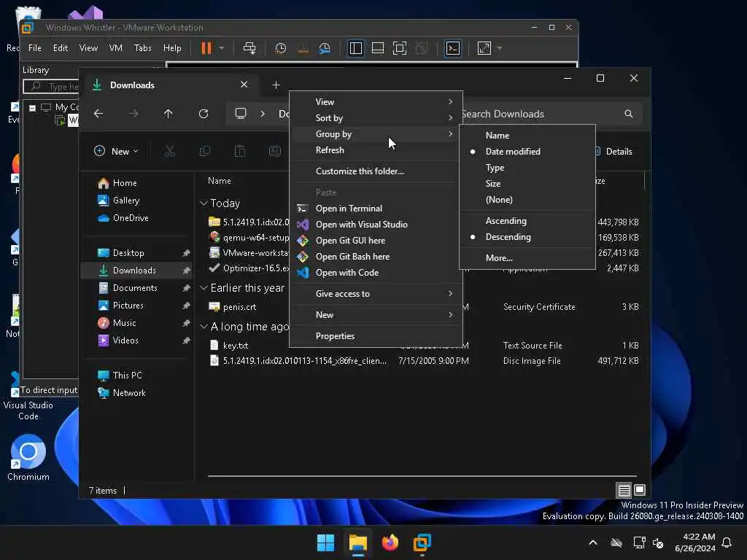Enter full screen mode icon in VMware
Image resolution: width=747 pixels, height=560 pixels.
coord(400,48)
